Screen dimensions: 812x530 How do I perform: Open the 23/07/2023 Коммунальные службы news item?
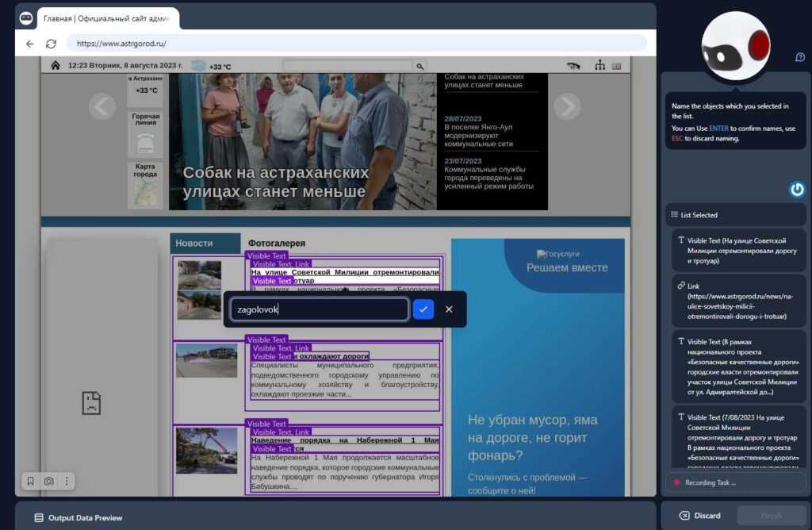coord(488,174)
